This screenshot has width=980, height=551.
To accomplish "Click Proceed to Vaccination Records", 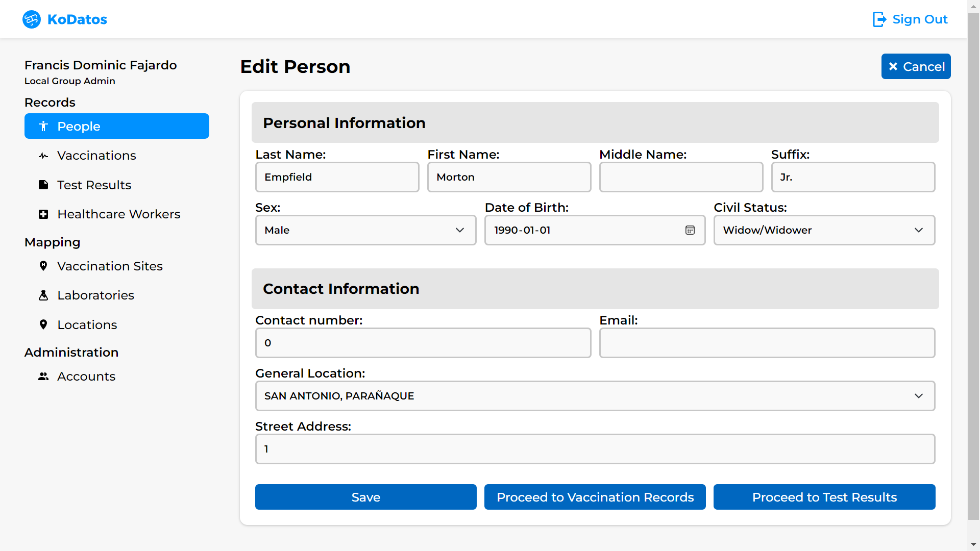I will pyautogui.click(x=595, y=497).
